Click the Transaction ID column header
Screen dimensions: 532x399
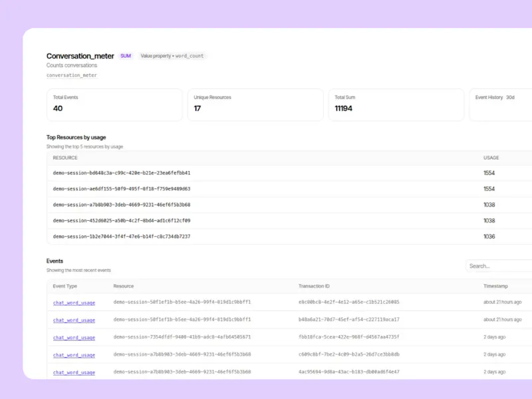coord(314,286)
